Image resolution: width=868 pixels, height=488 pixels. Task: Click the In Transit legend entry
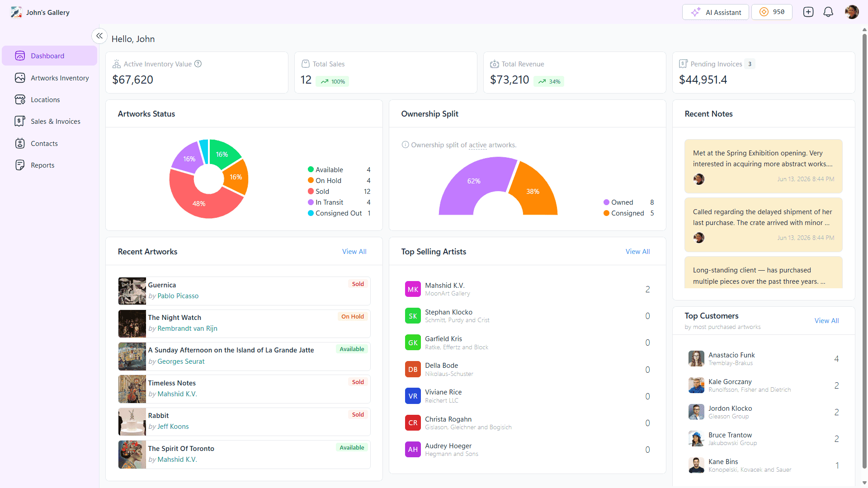tap(339, 202)
